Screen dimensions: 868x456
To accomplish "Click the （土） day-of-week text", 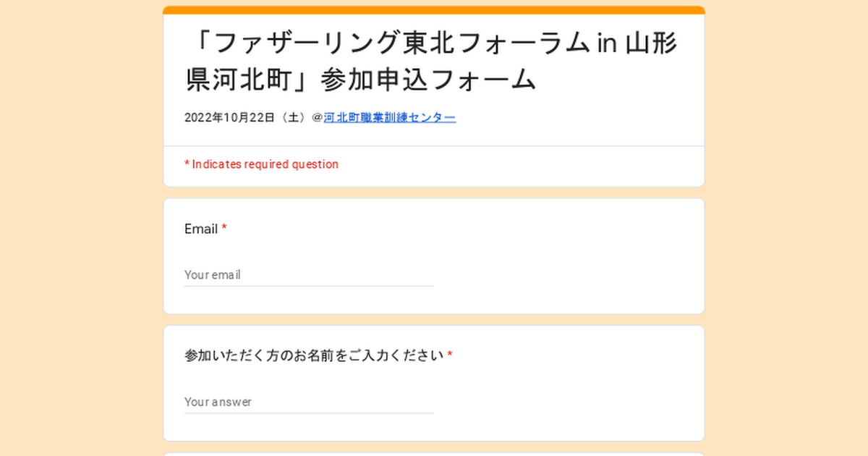I will (x=293, y=117).
